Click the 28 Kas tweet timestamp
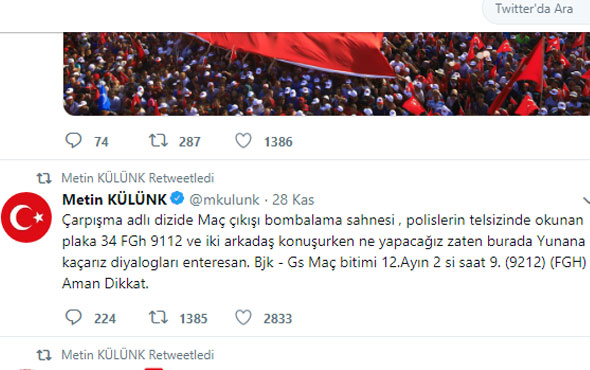Viewport: 590px width, 370px height. 293,200
